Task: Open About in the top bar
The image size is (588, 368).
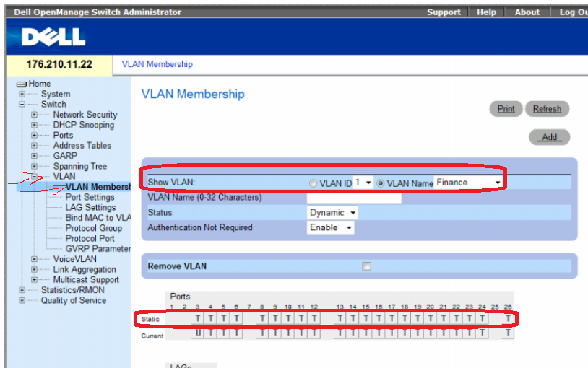Action: pyautogui.click(x=527, y=12)
